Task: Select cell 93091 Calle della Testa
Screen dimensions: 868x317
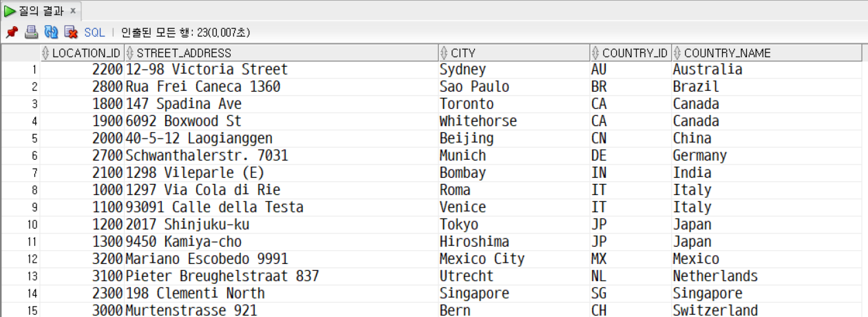Action: tap(281, 207)
